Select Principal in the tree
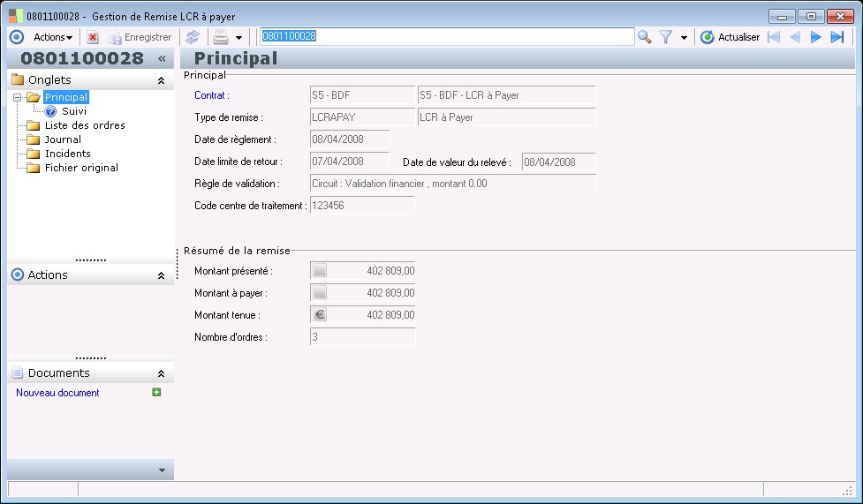Viewport: 863px width, 504px height. [x=66, y=97]
